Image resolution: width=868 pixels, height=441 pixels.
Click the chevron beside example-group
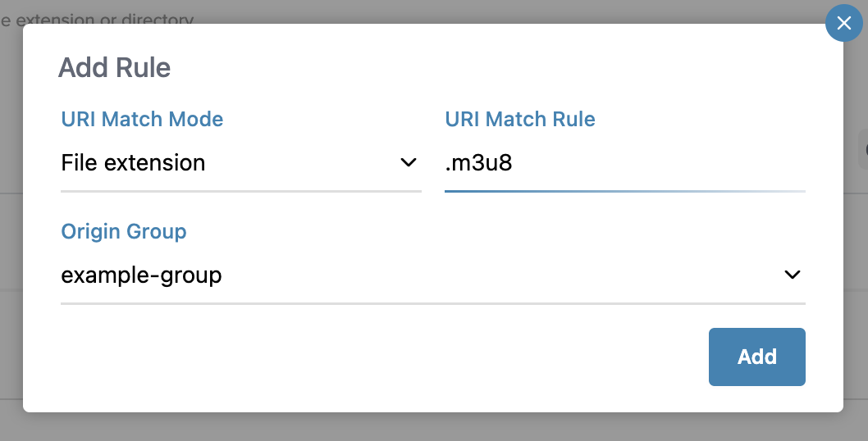[792, 275]
